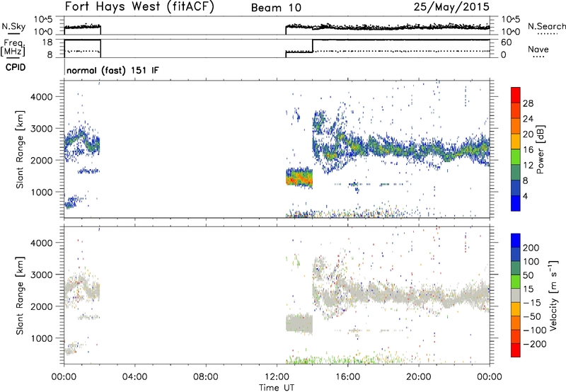Viewport: 566px width, 392px height.
Task: Click the '04:00' time tick label
Action: click(x=134, y=377)
